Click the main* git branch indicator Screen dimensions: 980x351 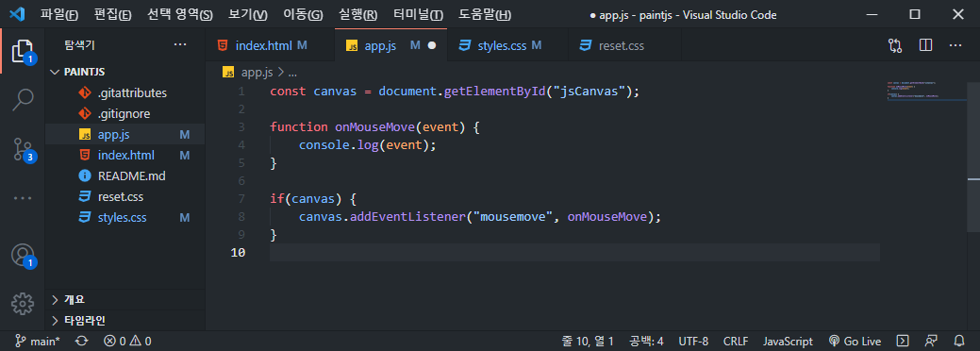[x=38, y=341]
